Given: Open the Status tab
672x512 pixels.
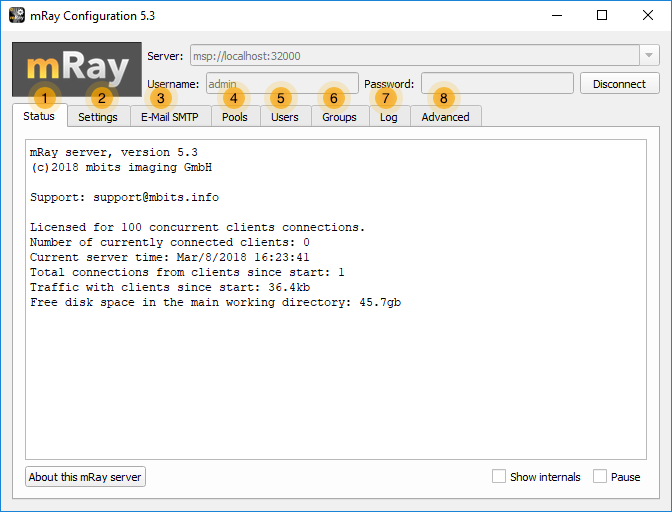Looking at the screenshot, I should pos(39,116).
